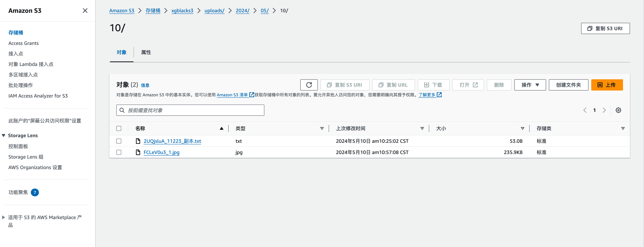Open Storage Lens 组

[26, 157]
